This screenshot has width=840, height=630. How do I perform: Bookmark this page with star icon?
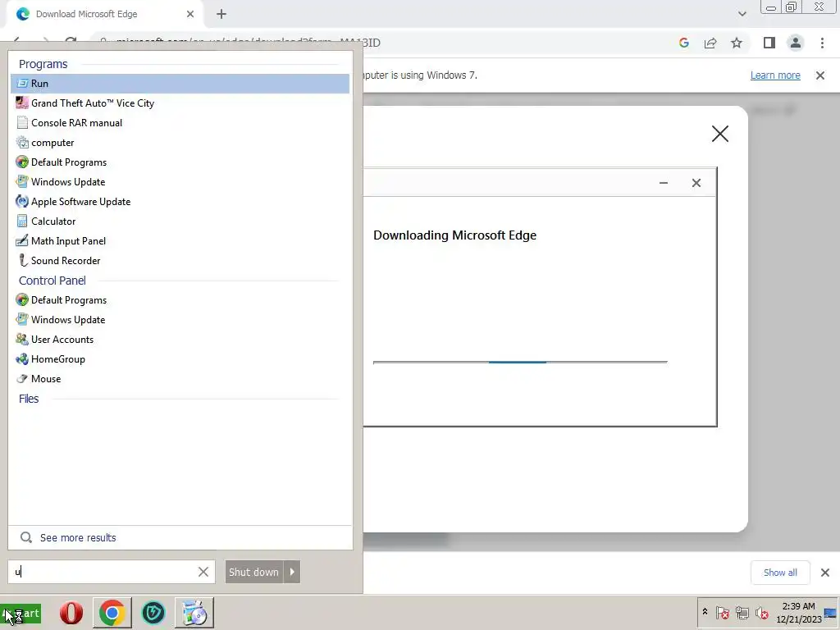[x=737, y=43]
